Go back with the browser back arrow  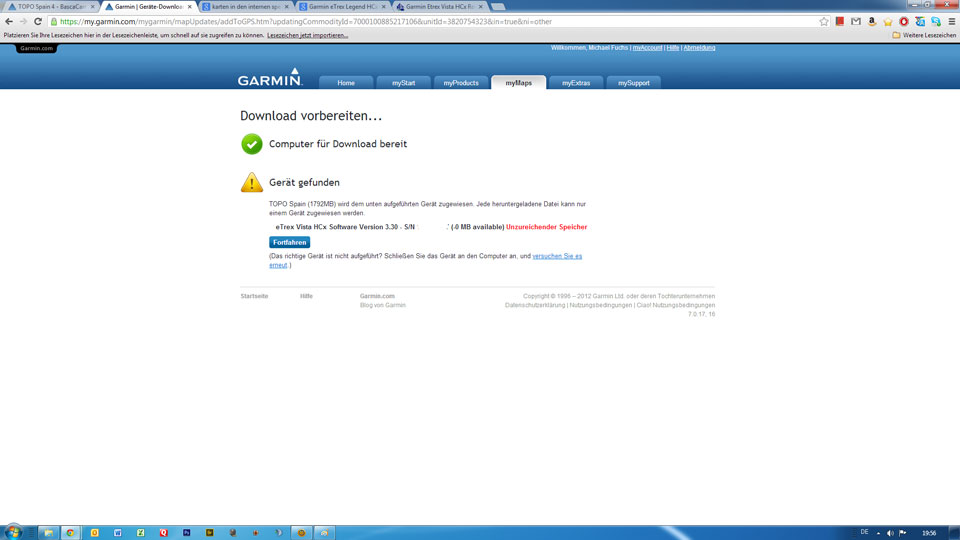pyautogui.click(x=9, y=21)
